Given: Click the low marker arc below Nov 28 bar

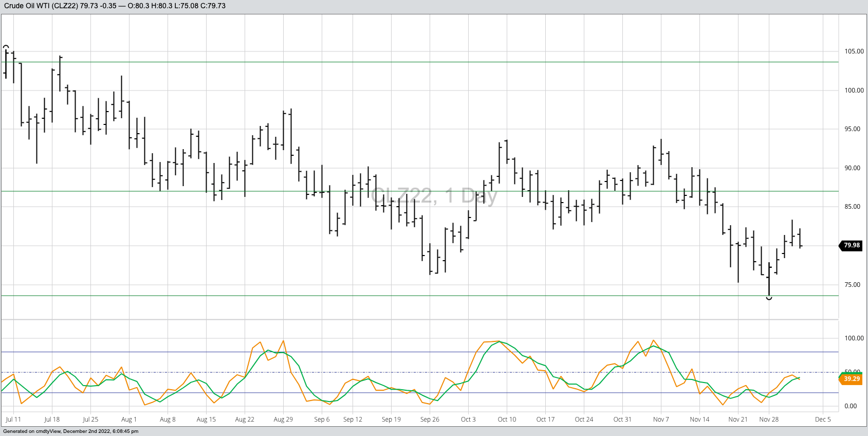Looking at the screenshot, I should (769, 298).
